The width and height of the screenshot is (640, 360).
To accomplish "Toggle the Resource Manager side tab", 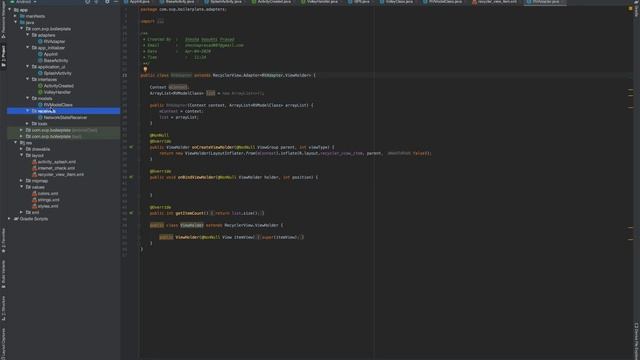I will [3, 19].
